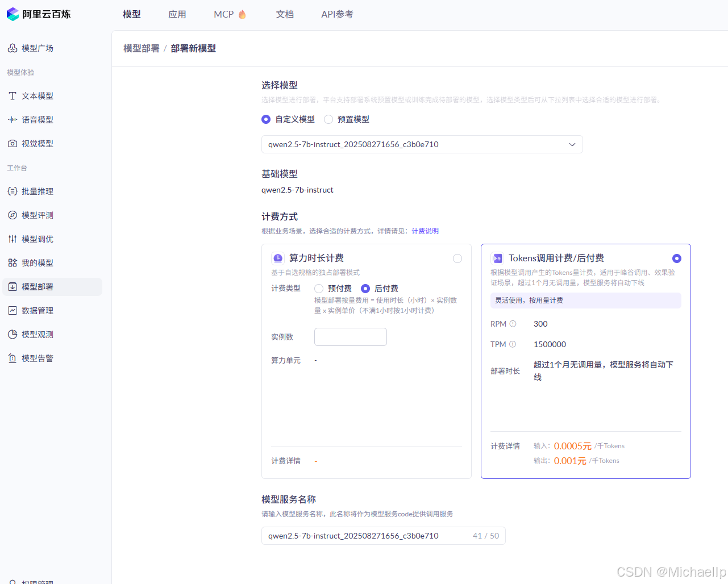Select the Tokens调用计费/后付费 card radio
Image resolution: width=728 pixels, height=584 pixels.
tap(677, 258)
